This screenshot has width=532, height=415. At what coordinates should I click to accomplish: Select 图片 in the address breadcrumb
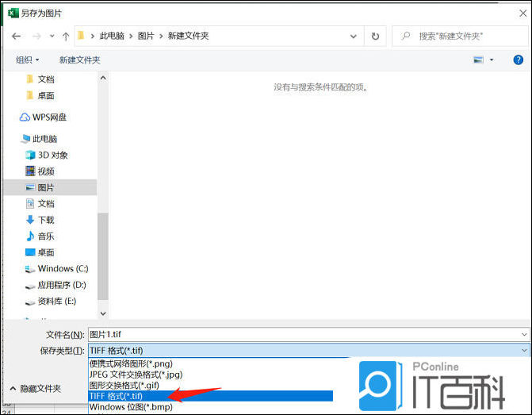pyautogui.click(x=146, y=36)
